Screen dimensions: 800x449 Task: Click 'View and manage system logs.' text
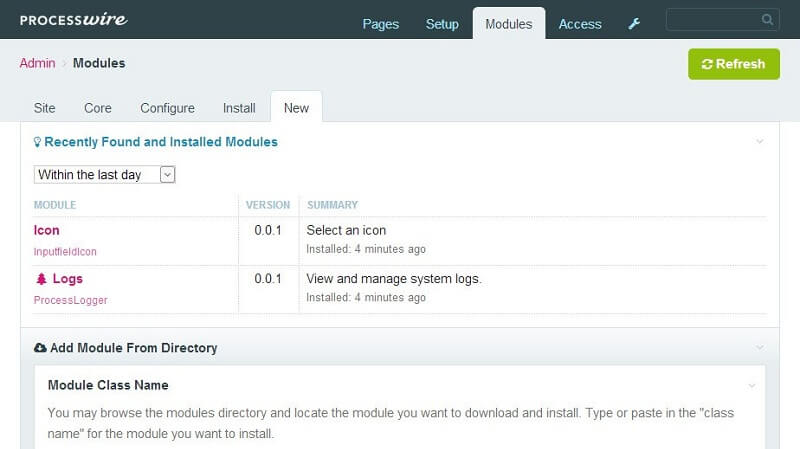coord(394,279)
